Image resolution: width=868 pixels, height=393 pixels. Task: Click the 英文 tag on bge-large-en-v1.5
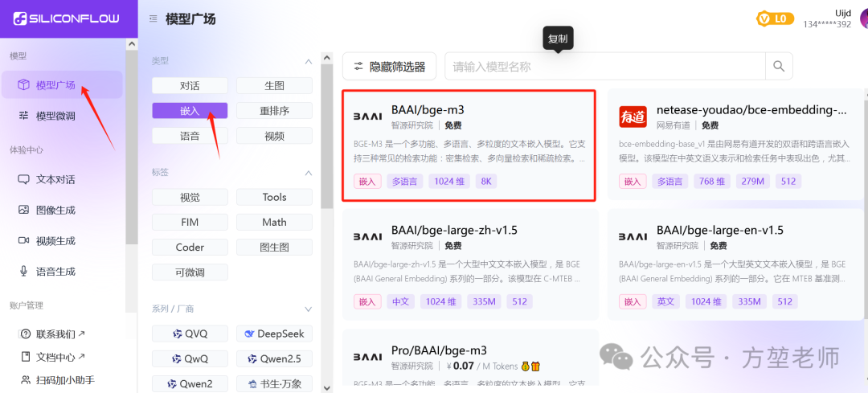pos(666,301)
